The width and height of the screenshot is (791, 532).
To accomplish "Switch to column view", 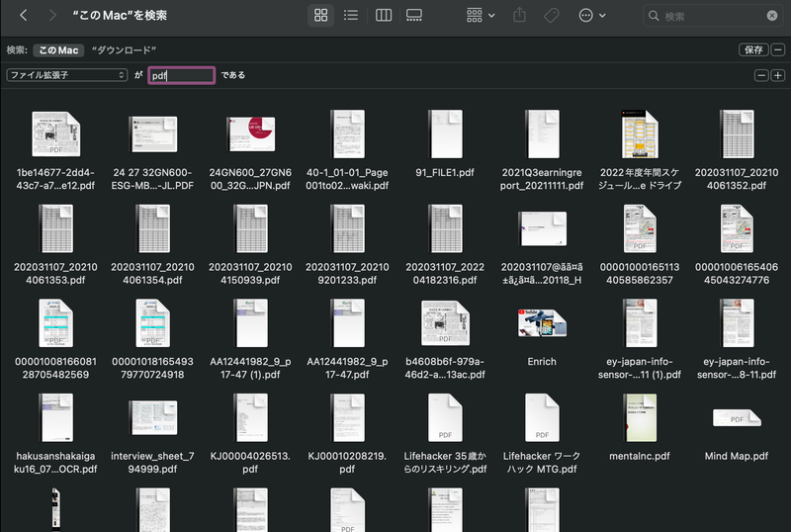I will tap(384, 15).
